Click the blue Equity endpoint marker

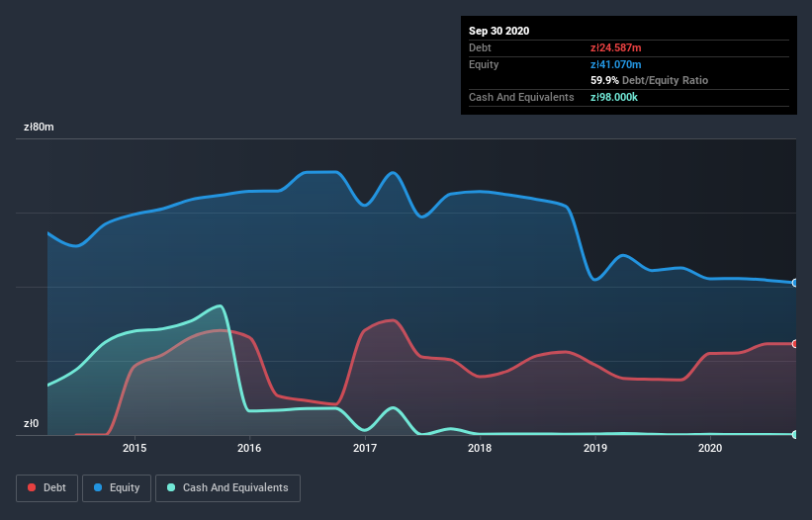(x=795, y=283)
